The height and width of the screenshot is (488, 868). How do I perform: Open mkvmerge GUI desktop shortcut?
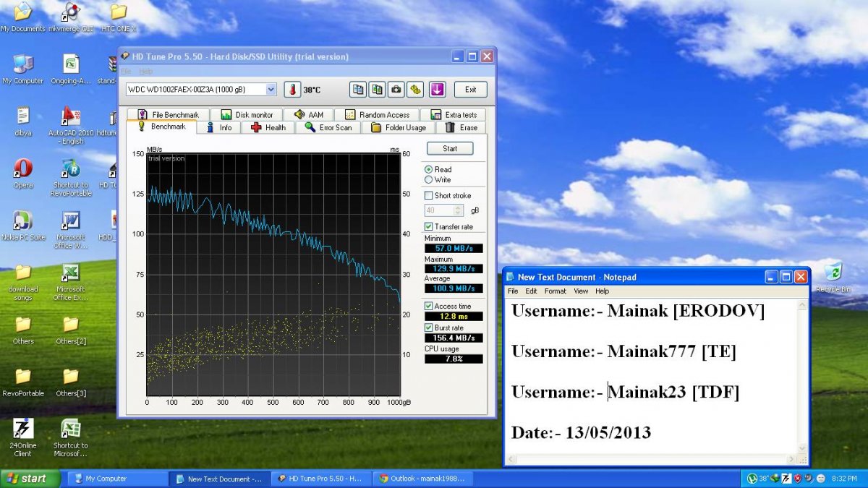[x=70, y=18]
